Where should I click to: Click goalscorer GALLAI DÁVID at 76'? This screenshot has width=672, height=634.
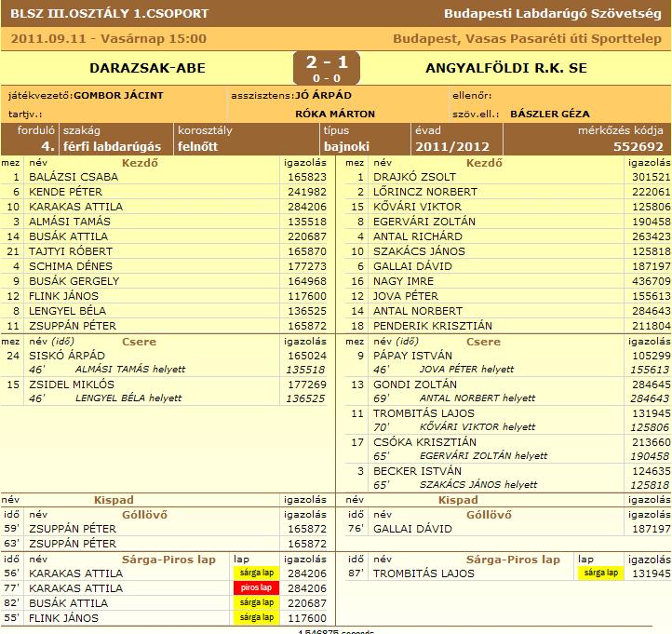(412, 529)
